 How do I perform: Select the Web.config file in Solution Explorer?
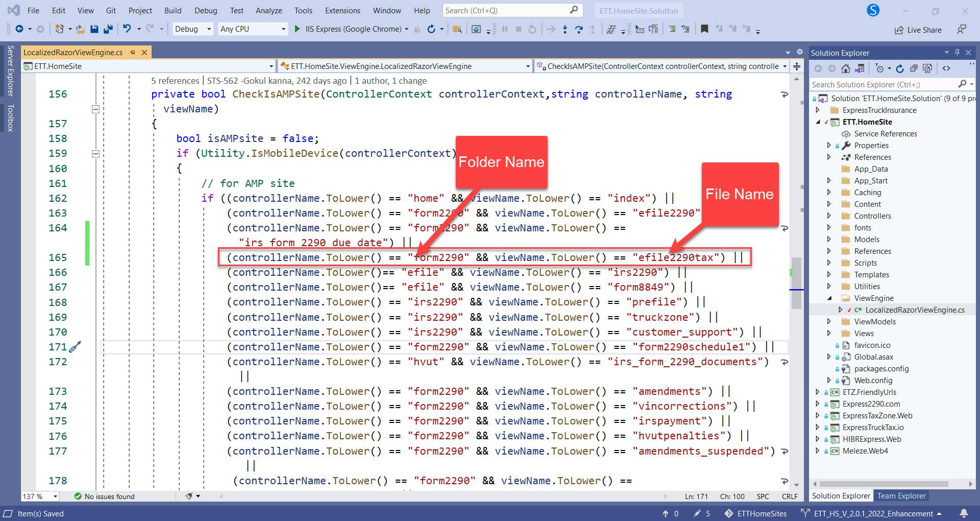873,380
